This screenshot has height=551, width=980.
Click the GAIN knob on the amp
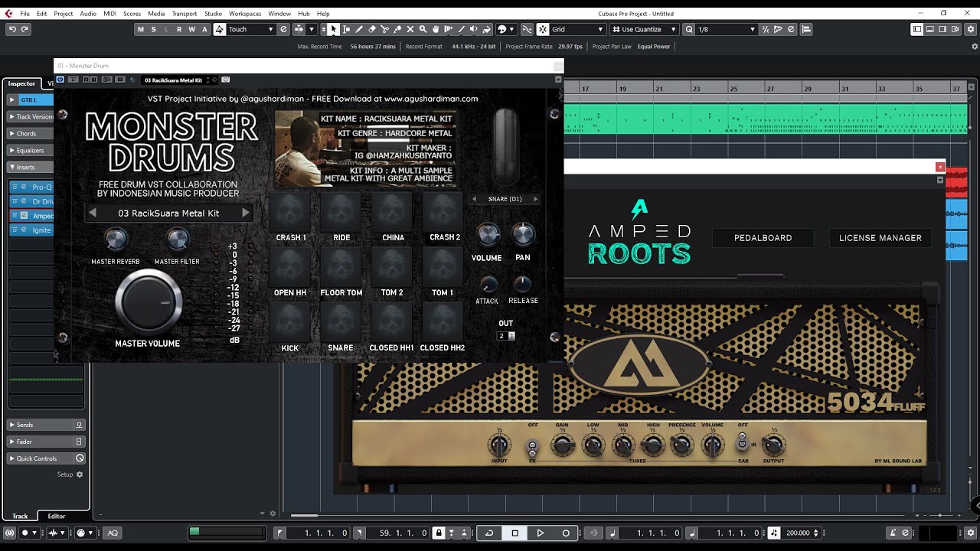point(563,445)
